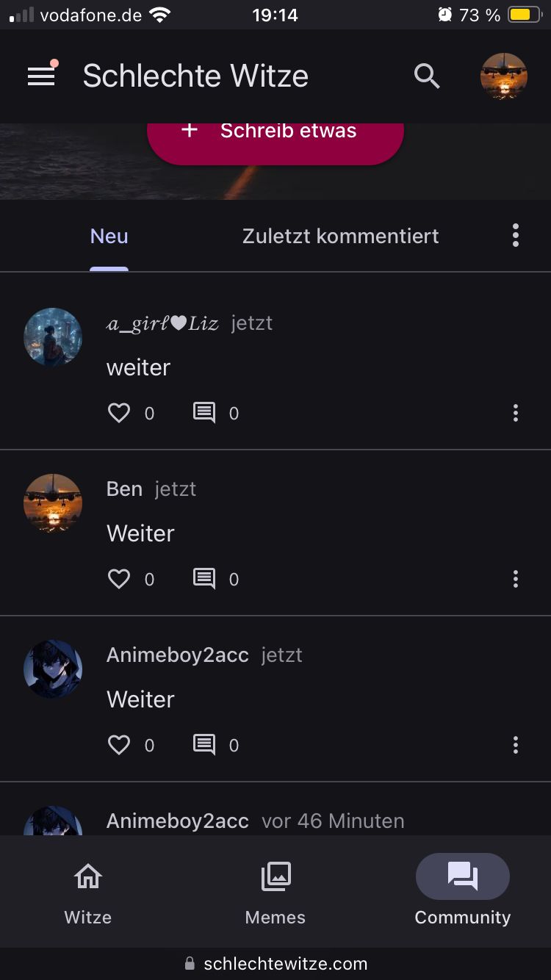Expand options for Animeboy2acc's "Weiter" post
Viewport: 551px width, 980px height.
click(x=516, y=745)
